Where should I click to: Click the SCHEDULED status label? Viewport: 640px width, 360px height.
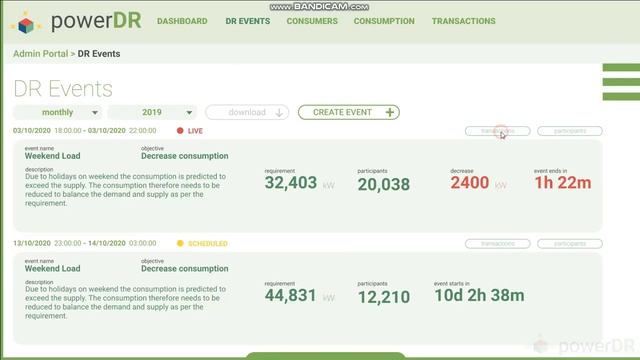tap(208, 244)
